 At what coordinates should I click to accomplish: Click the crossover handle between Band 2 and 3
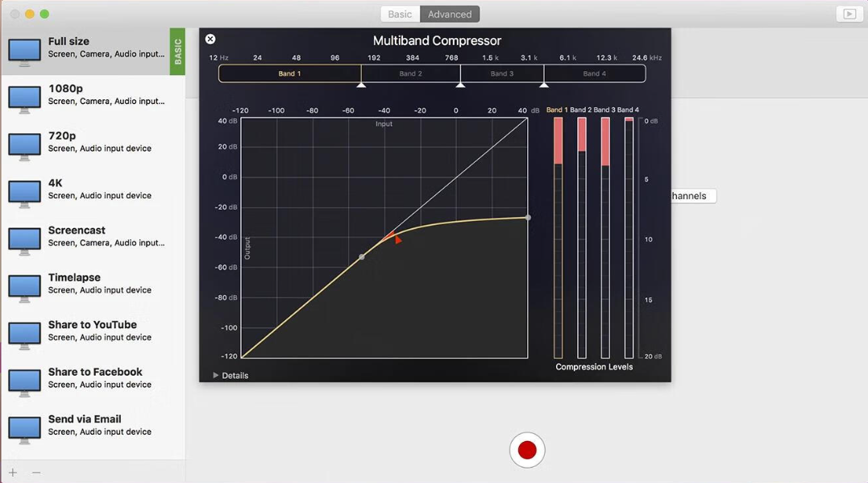[460, 85]
